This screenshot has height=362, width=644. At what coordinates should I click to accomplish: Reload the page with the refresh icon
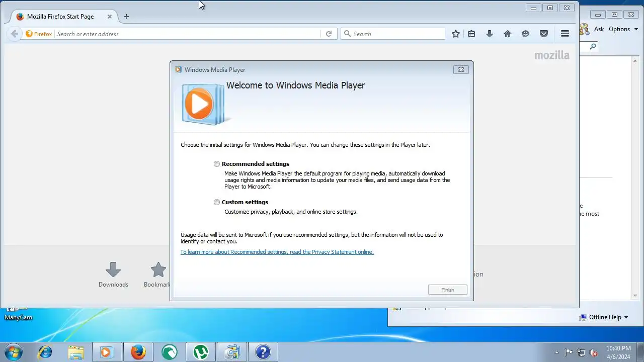point(329,34)
